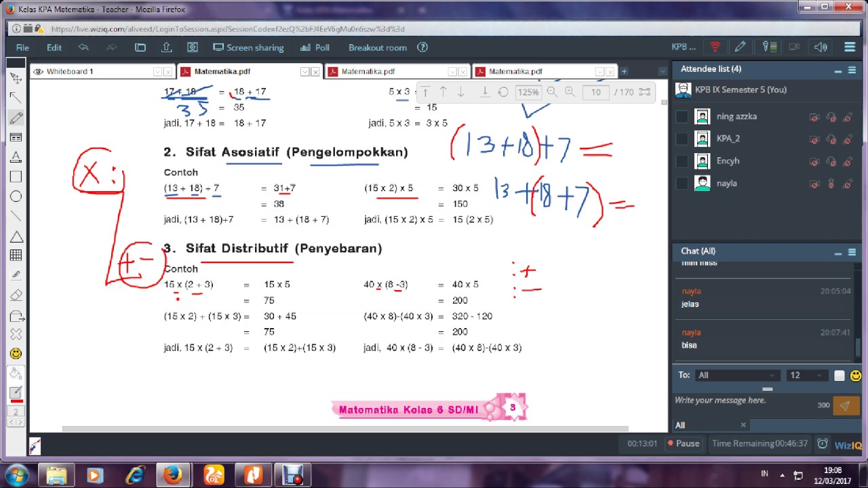868x488 pixels.
Task: Toggle the speaker volume icon
Action: click(x=821, y=47)
